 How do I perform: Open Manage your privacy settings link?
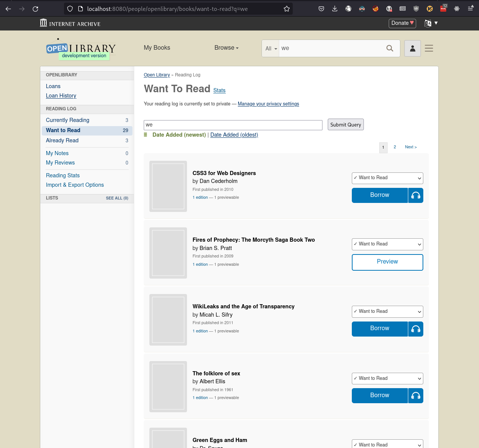click(x=268, y=104)
